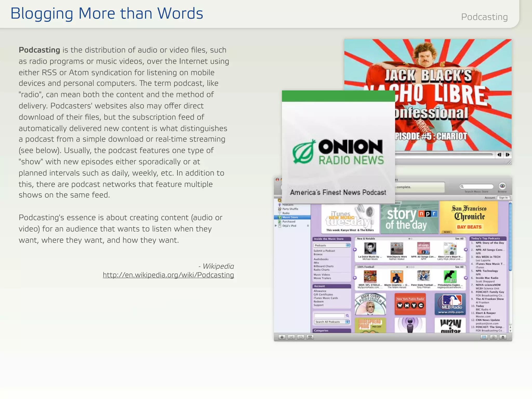Image resolution: width=532 pixels, height=399 pixels.
Task: Click the add playlist plus button in iTunes
Action: (282, 337)
